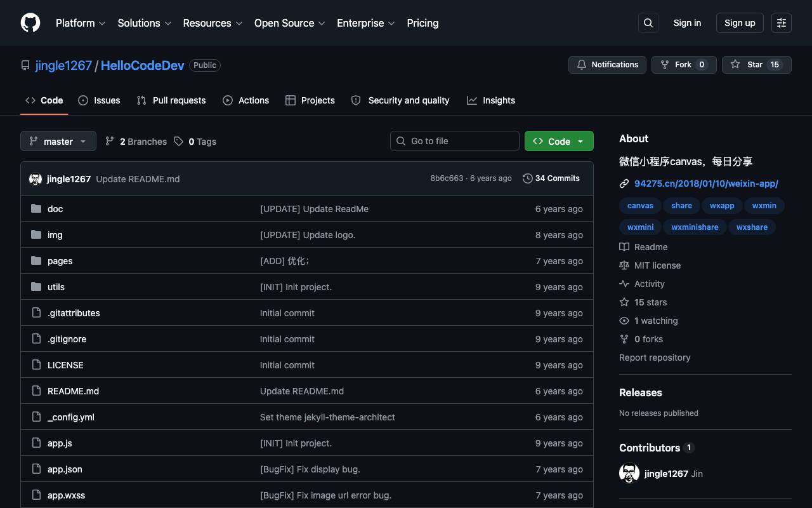Click the tag icon beside 0 Tags

tap(179, 141)
